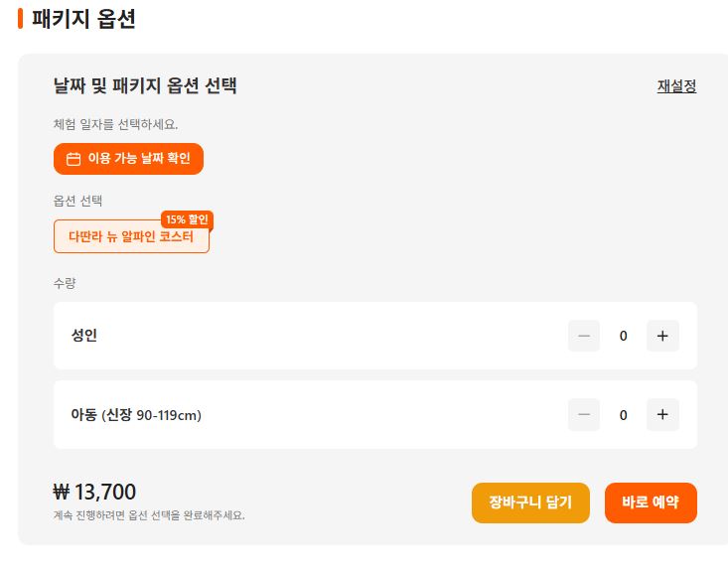Click the 아동 quantity value field
The width and height of the screenshot is (728, 574).
[624, 414]
